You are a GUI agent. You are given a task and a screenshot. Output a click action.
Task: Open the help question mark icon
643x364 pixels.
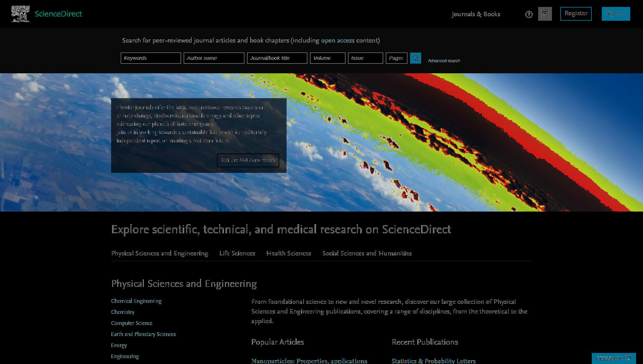click(529, 14)
